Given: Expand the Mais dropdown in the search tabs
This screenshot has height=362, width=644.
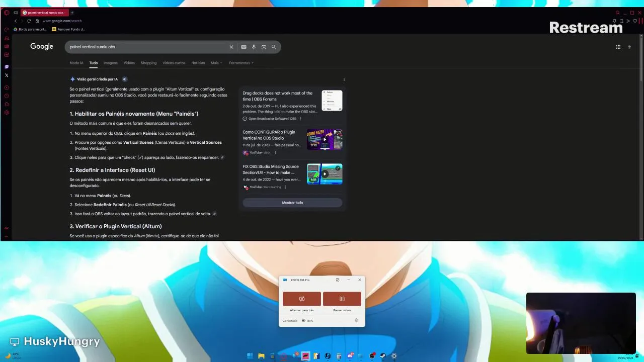Looking at the screenshot, I should click(216, 63).
